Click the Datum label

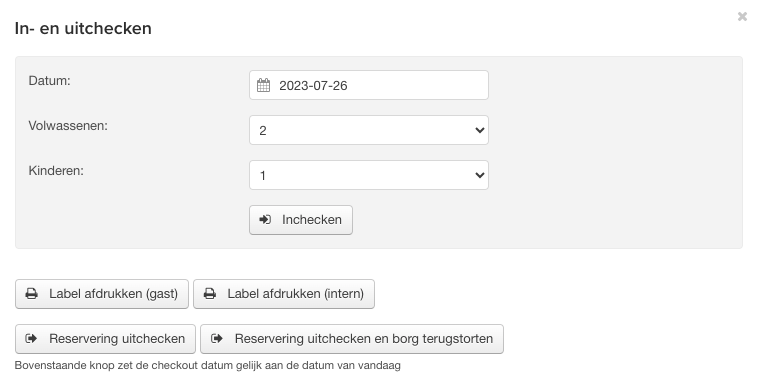click(x=49, y=80)
